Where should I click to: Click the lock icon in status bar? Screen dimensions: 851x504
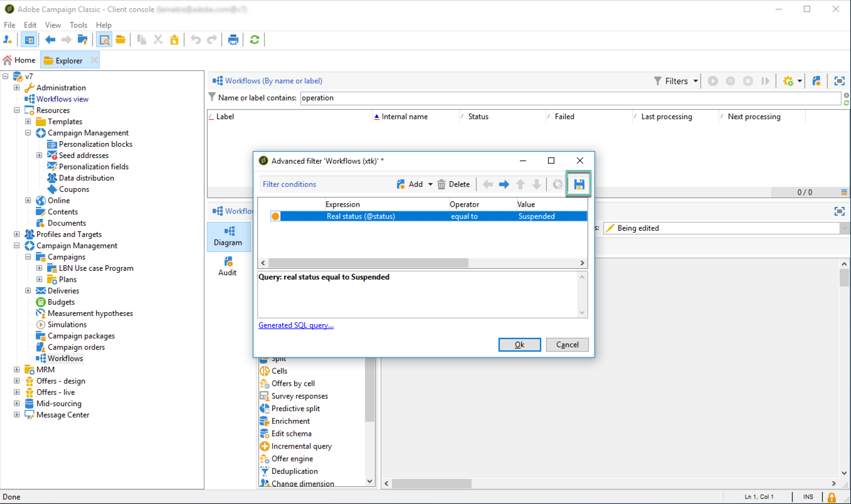click(832, 497)
